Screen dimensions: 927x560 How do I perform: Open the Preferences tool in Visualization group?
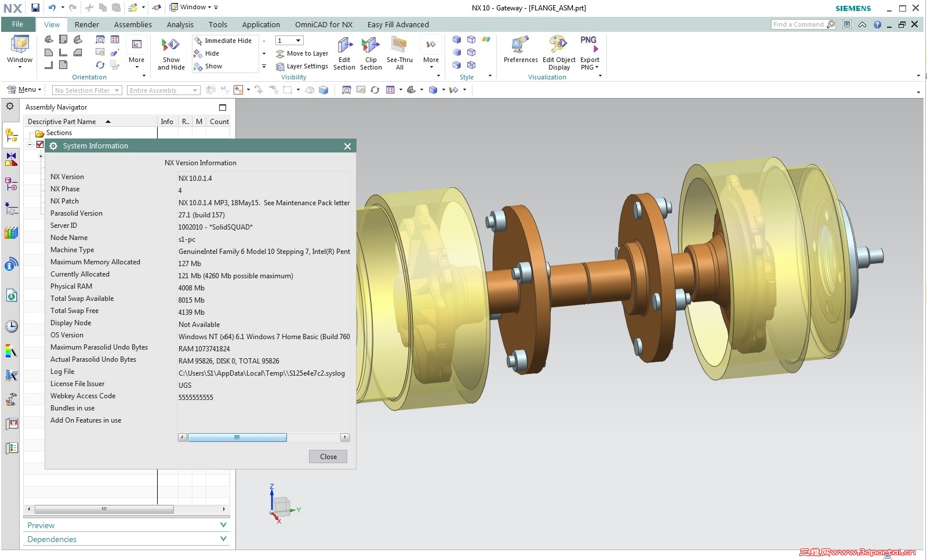click(521, 50)
